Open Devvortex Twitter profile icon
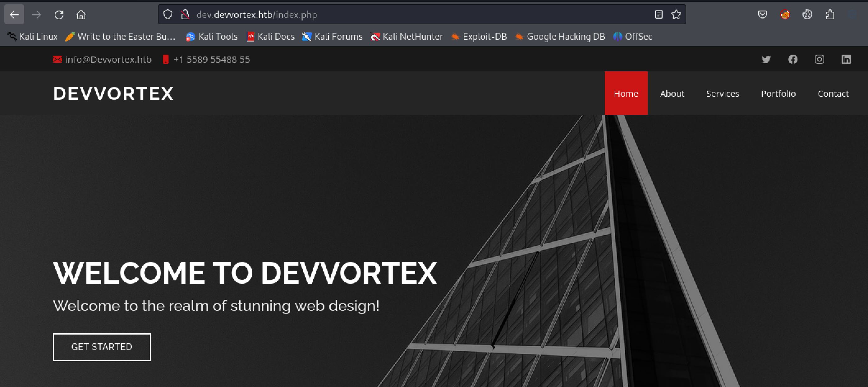868x387 pixels. click(x=766, y=60)
